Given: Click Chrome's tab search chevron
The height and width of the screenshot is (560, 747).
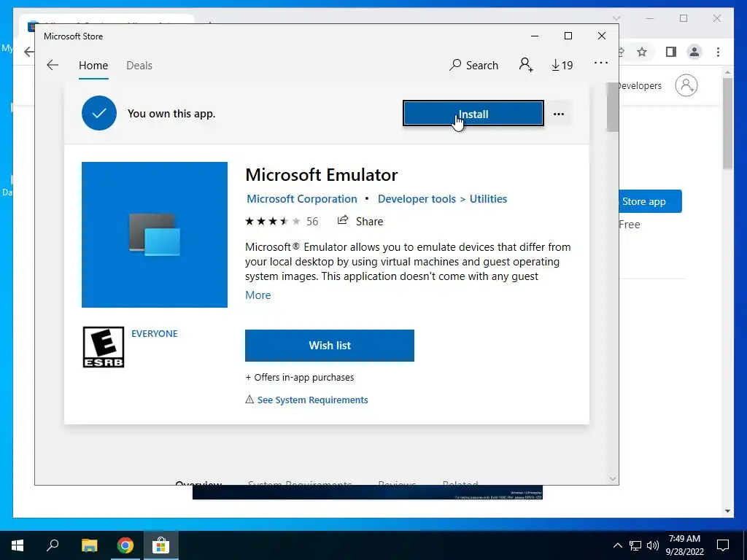Looking at the screenshot, I should click(x=616, y=18).
